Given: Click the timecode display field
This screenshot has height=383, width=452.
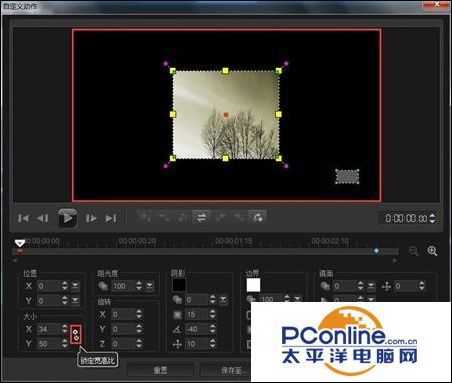Looking at the screenshot, I should click(406, 218).
